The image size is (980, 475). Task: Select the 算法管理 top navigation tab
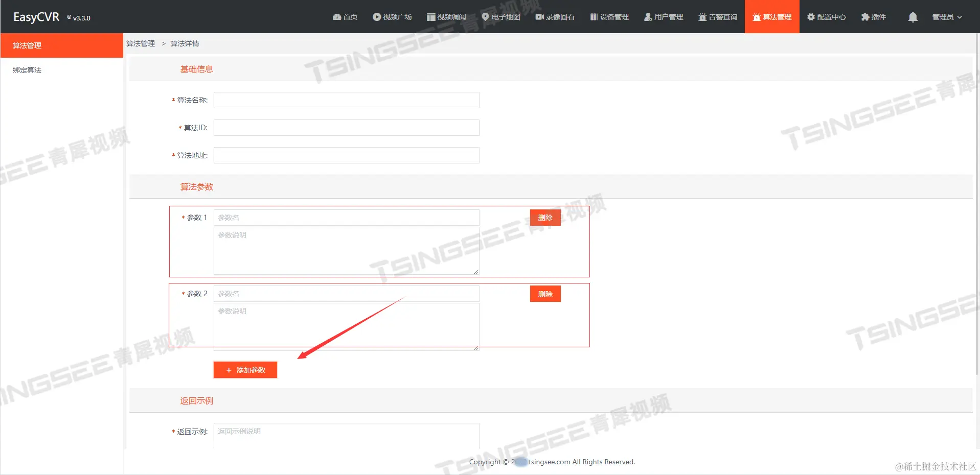click(x=772, y=17)
